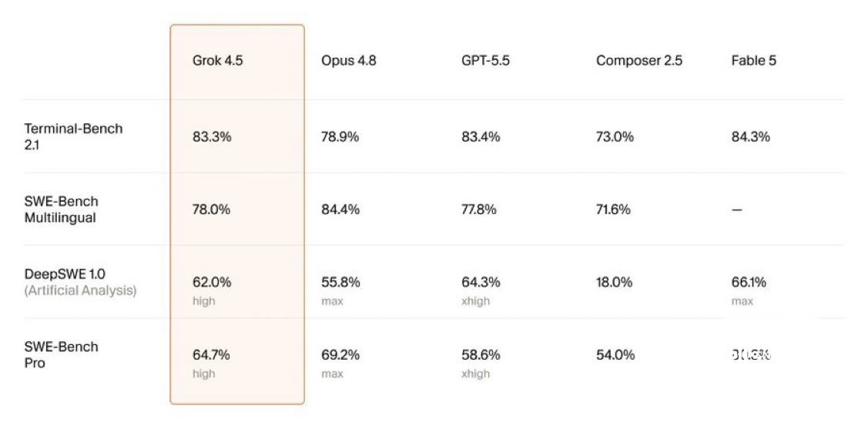Select Fable 5's 66.1% DeepSWE score
Image resolution: width=868 pixels, height=429 pixels.
click(749, 283)
